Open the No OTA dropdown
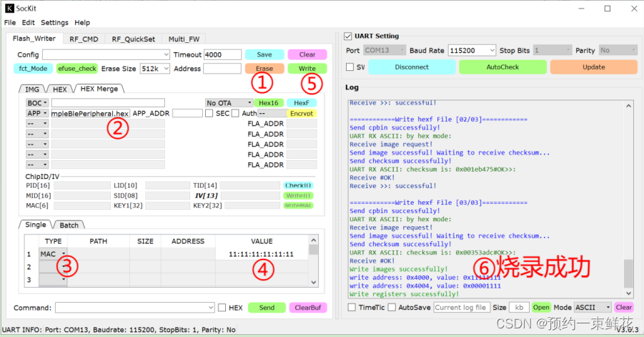The image size is (644, 337). (229, 103)
